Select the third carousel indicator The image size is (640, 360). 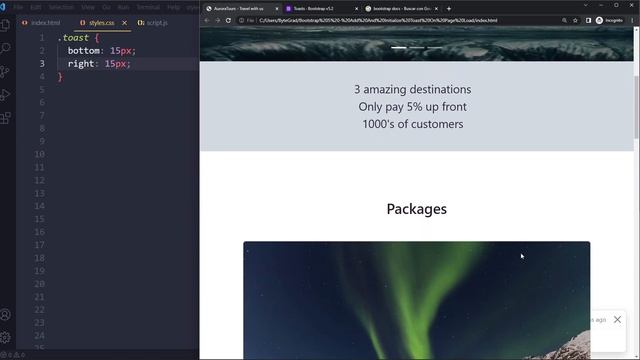tap(435, 48)
